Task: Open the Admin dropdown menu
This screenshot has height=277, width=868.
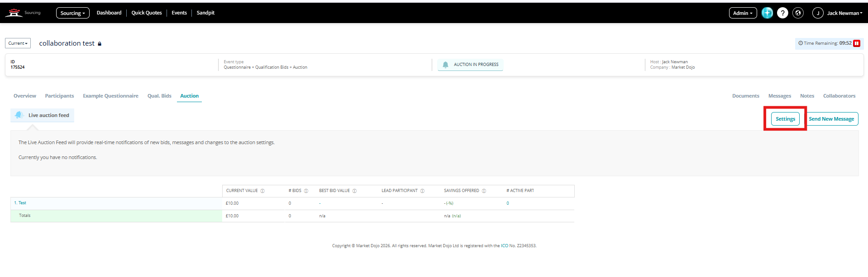Action: click(x=743, y=13)
